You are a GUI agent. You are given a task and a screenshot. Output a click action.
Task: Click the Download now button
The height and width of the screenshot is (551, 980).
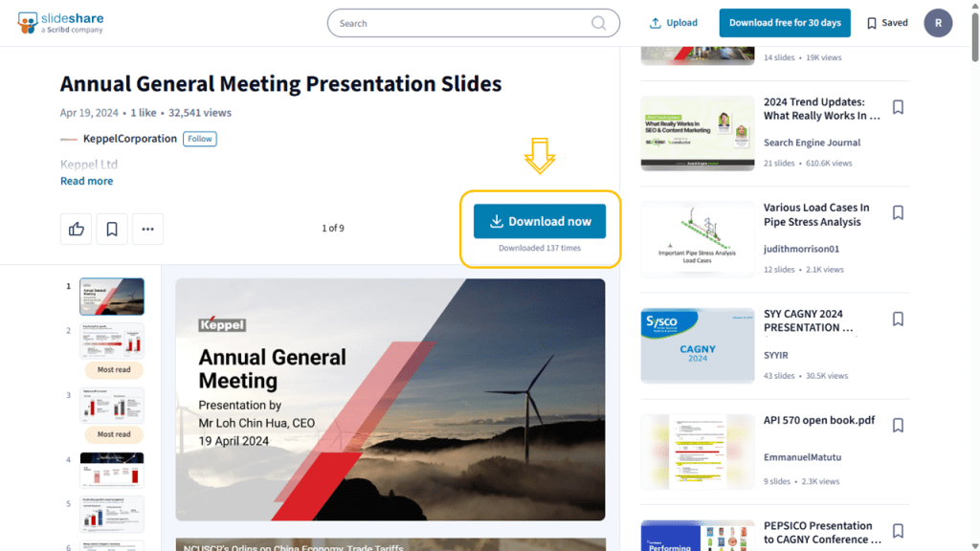(x=540, y=221)
